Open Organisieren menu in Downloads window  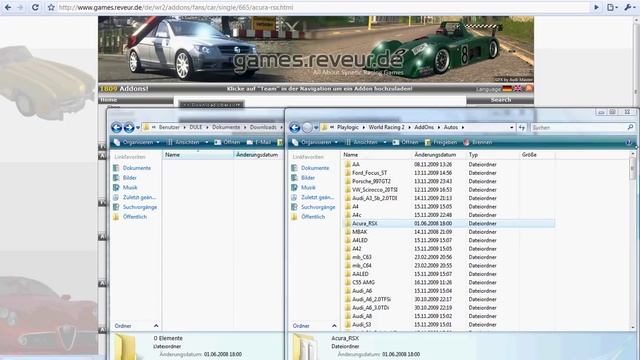pos(136,142)
